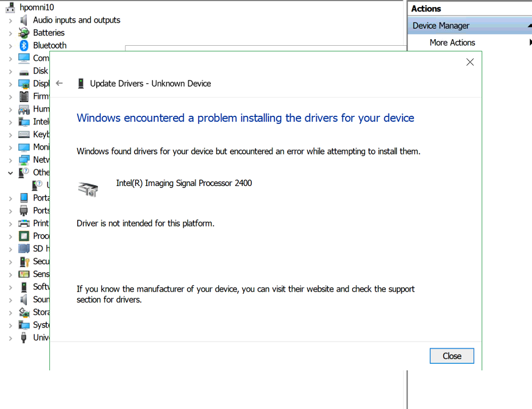Click the Processors chip icon
The height and width of the screenshot is (409, 532).
coord(23,236)
